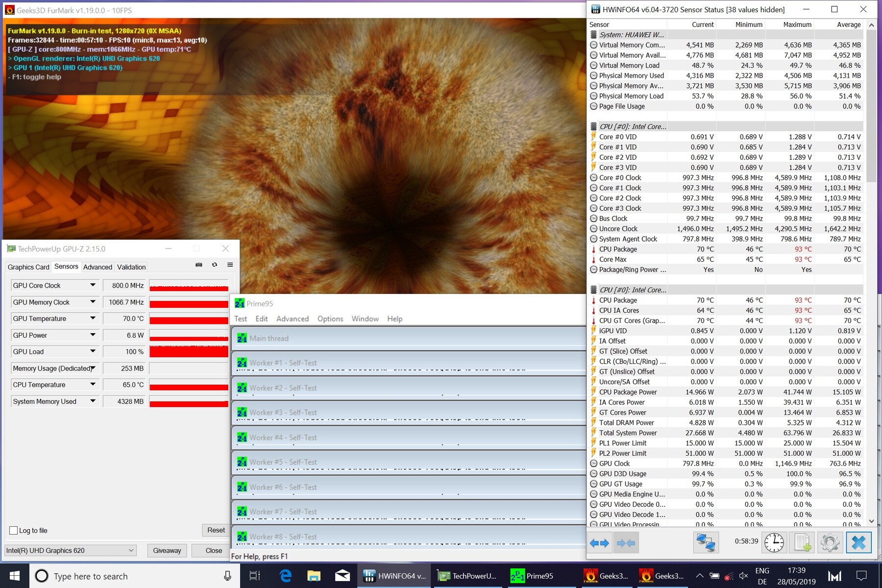Click the GPU Temperature red graph bar

pyautogui.click(x=189, y=318)
